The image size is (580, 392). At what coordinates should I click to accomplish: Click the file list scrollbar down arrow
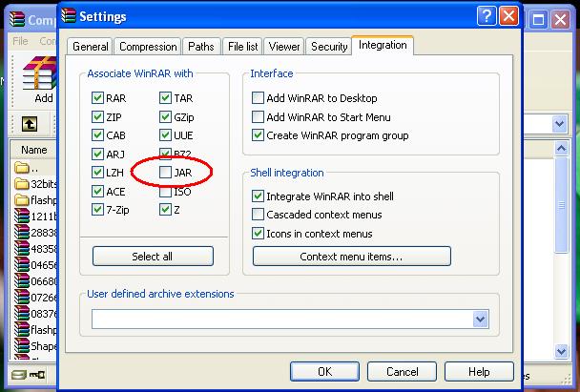(x=561, y=351)
